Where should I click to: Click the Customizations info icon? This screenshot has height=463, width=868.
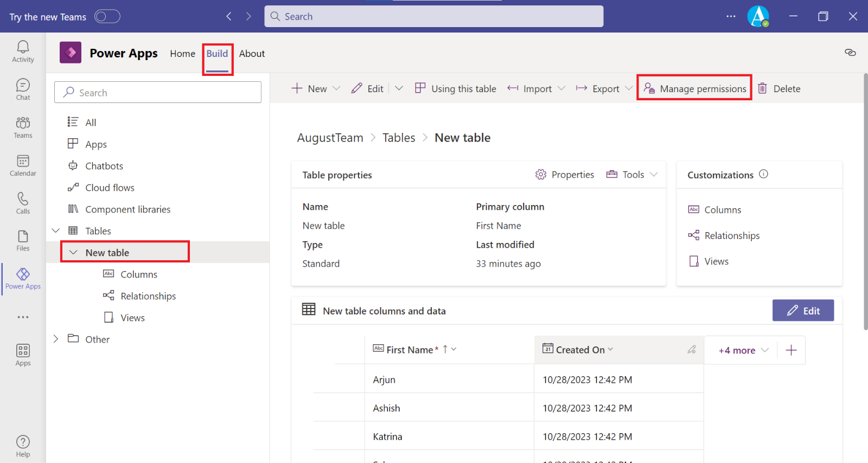763,174
